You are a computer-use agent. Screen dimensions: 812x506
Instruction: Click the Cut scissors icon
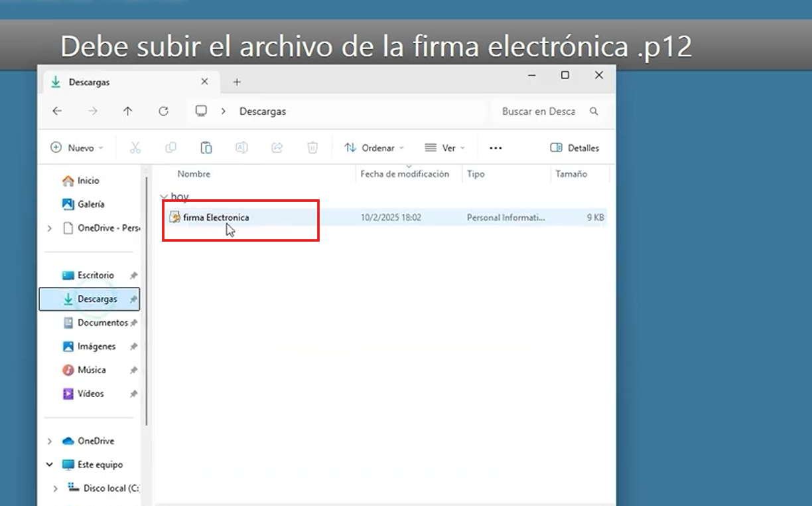pyautogui.click(x=135, y=148)
